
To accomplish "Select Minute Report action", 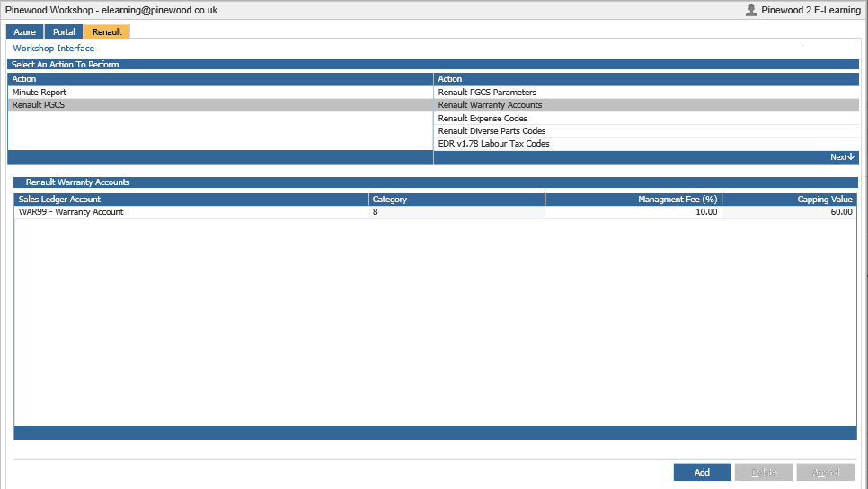I will point(220,93).
